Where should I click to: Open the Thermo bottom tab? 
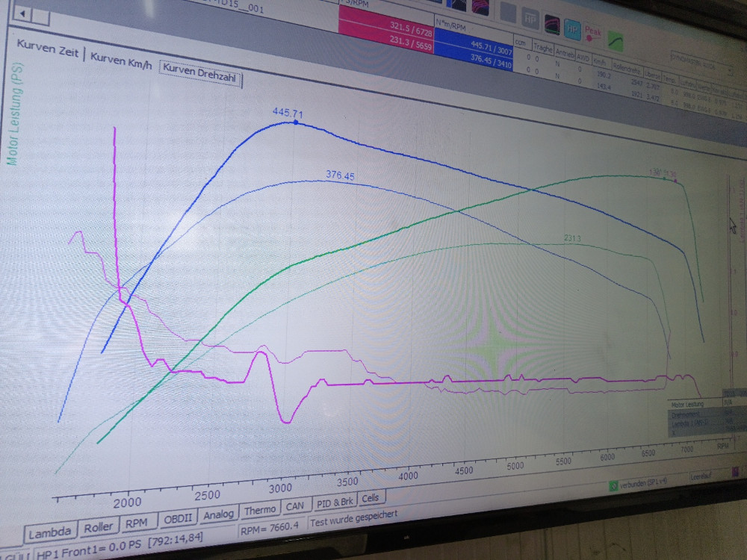[259, 510]
